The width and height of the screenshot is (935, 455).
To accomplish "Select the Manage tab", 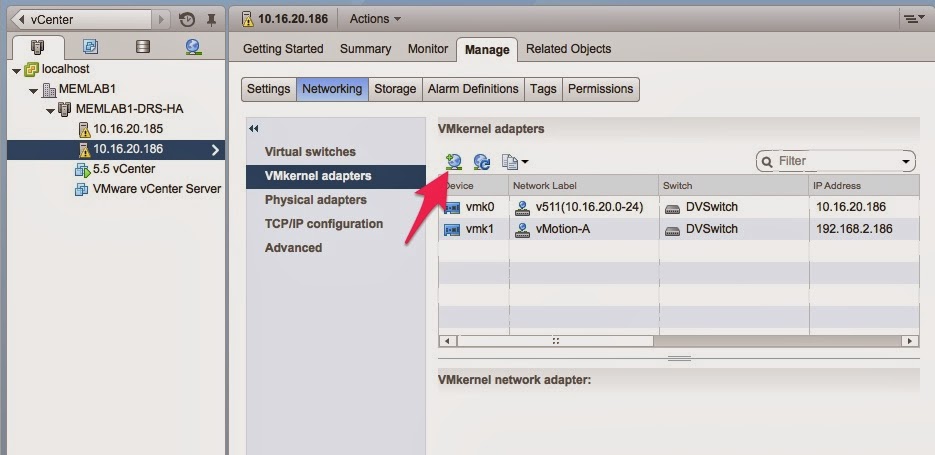I will click(x=487, y=49).
